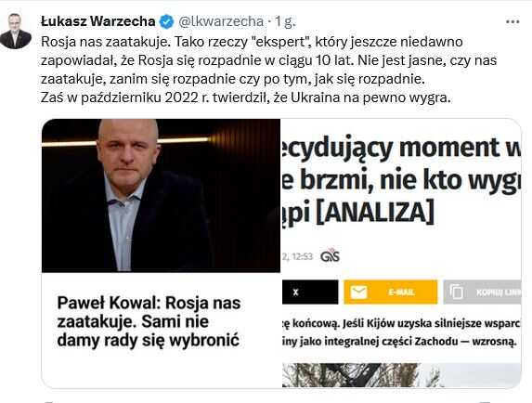Open the @lkwarzecha handle link

221,21
